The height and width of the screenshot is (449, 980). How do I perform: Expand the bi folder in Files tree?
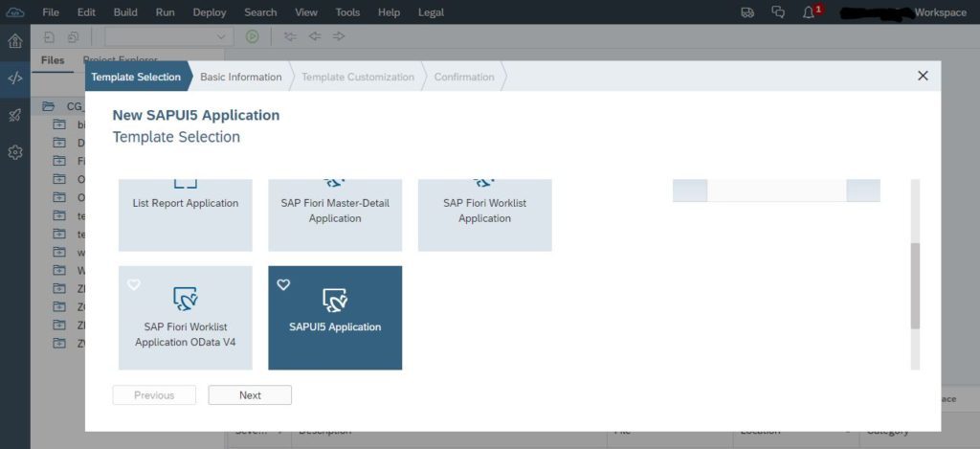pyautogui.click(x=59, y=124)
